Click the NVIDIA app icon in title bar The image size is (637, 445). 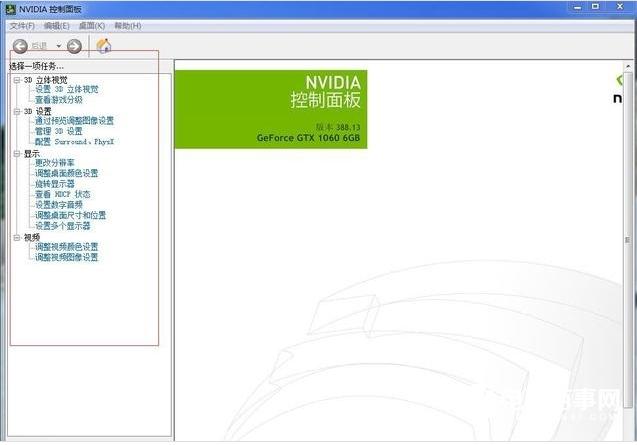[x=9, y=8]
